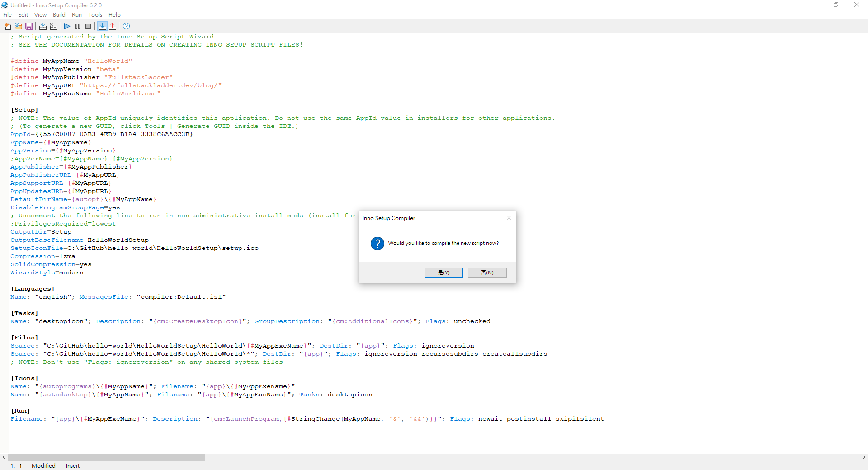Click the Inno Setup app icon in title bar
Screen dimensions: 868x470
(5, 5)
